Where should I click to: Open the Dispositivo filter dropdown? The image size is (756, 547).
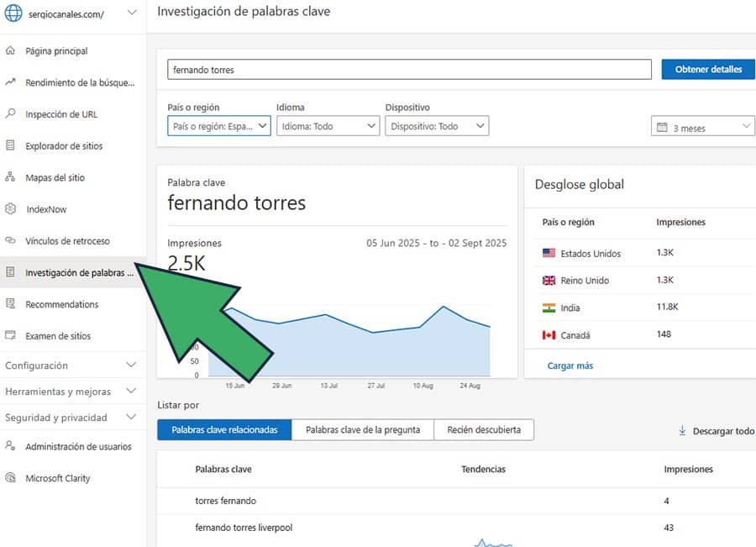437,126
